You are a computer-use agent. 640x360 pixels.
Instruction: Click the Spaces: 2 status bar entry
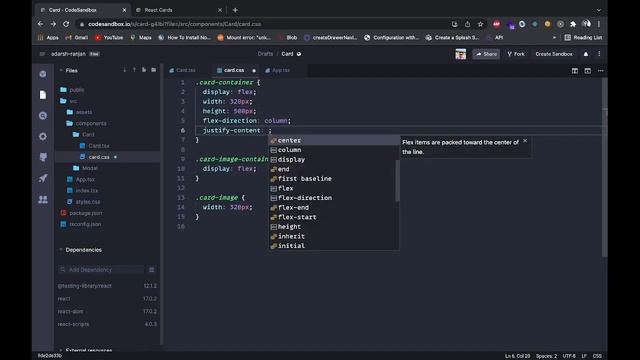[546, 356]
